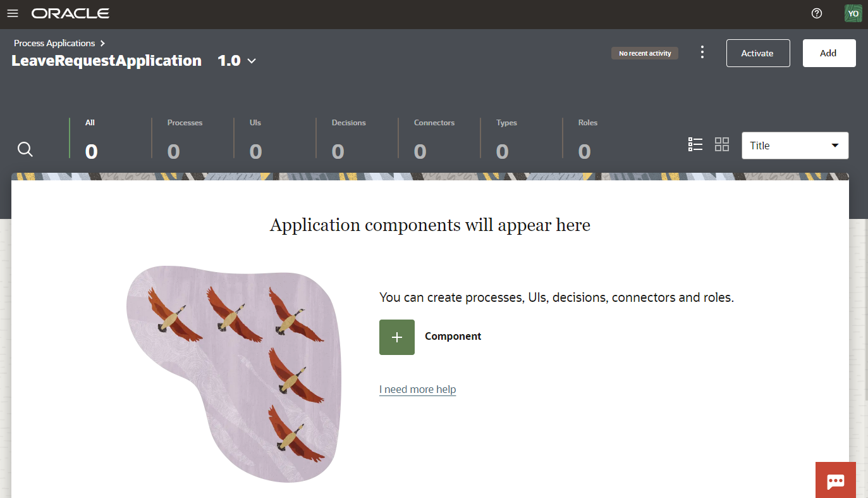Screen dimensions: 868x498
Task: Expand the version 1.0 dropdown
Action: [237, 61]
